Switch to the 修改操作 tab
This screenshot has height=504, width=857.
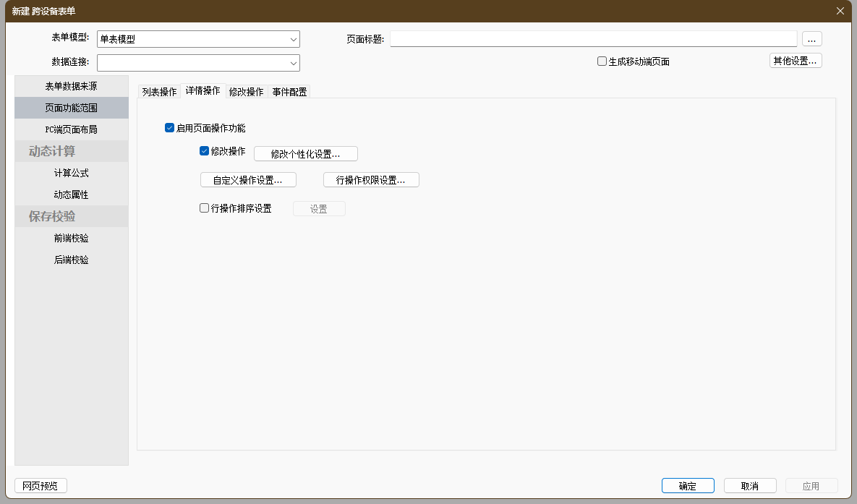coord(246,92)
